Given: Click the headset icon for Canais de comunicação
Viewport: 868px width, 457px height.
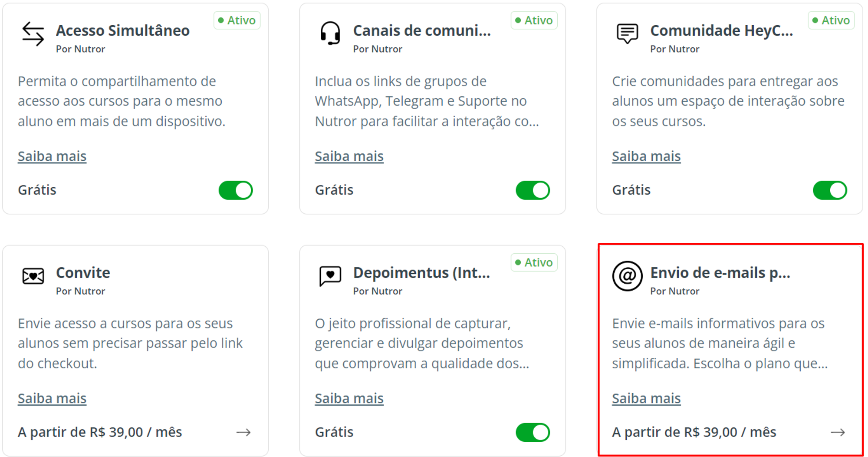Looking at the screenshot, I should click(x=330, y=33).
